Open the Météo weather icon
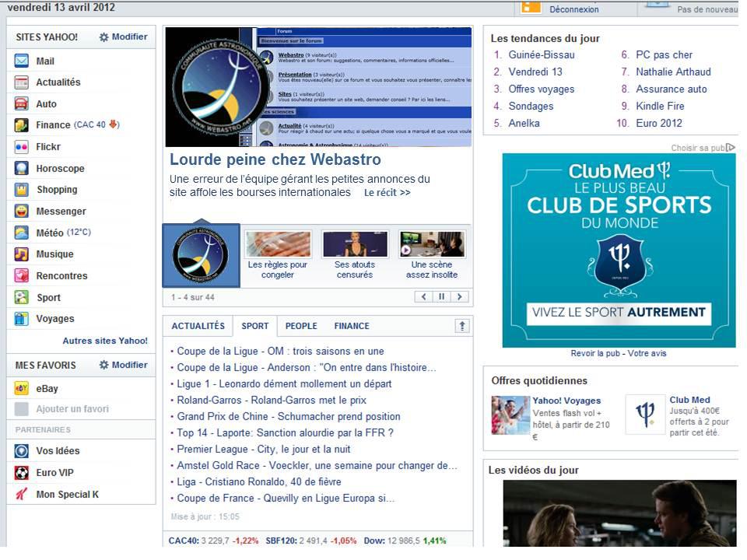The width and height of the screenshot is (747, 560). pos(22,233)
